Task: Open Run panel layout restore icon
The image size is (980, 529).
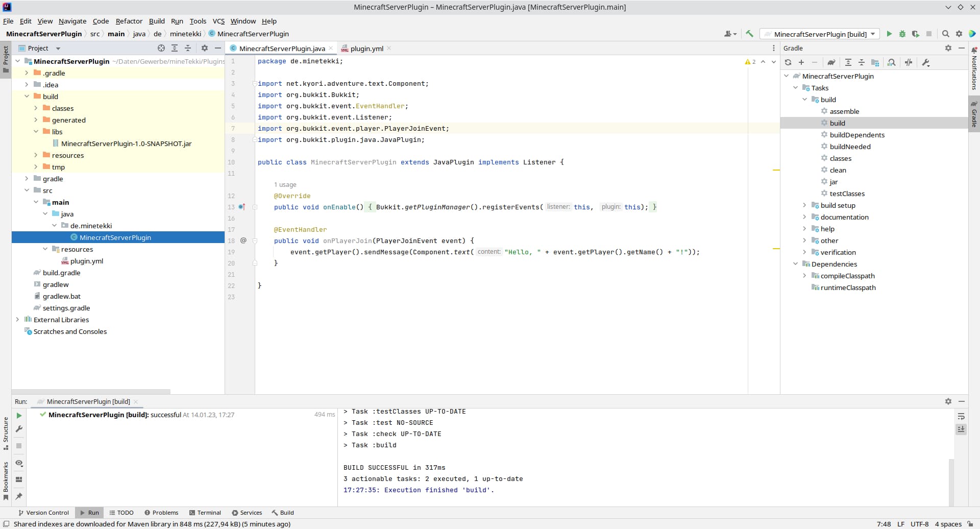Action: (x=19, y=479)
